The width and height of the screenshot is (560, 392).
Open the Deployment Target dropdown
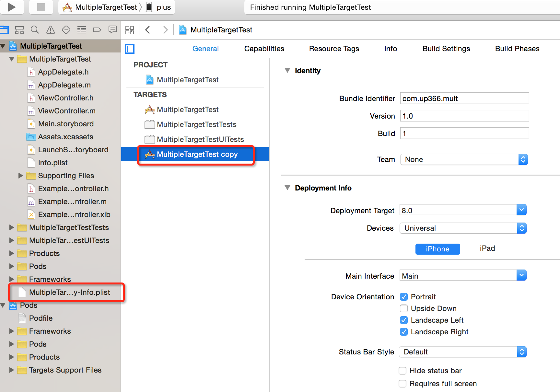click(521, 210)
